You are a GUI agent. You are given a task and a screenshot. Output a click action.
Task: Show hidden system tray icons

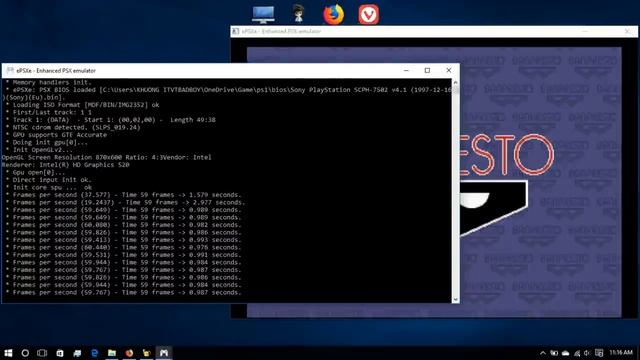(x=543, y=353)
